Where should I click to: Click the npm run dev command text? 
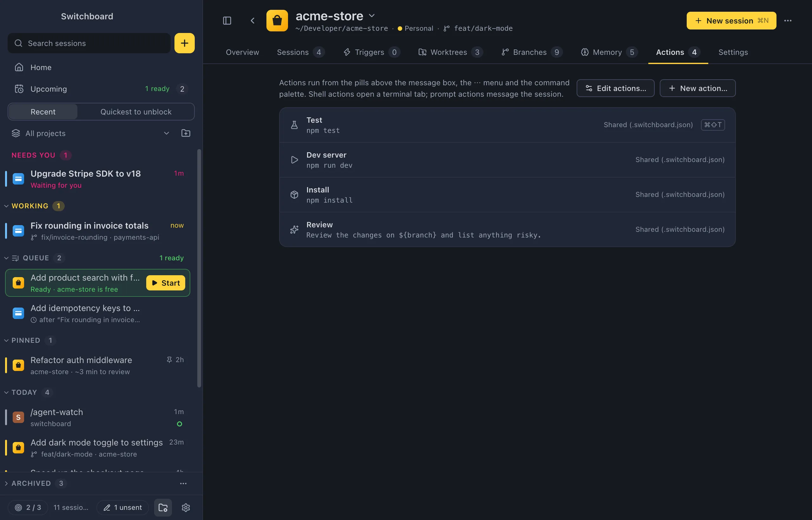[x=329, y=166]
